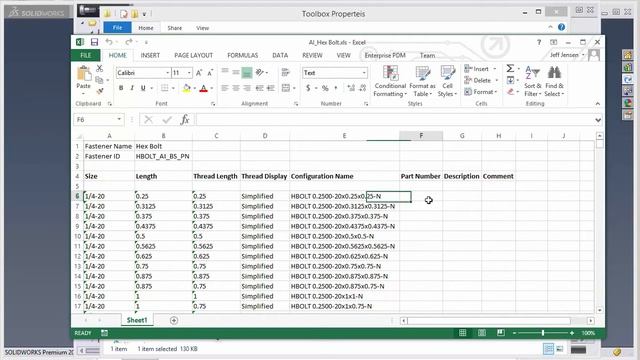Click the Percent Style icon
The width and height of the screenshot is (640, 360).
click(x=325, y=88)
